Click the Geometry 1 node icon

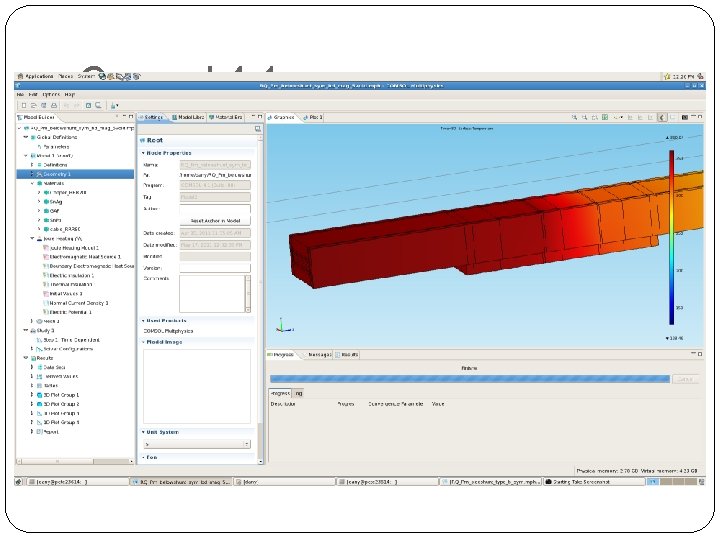[39, 174]
